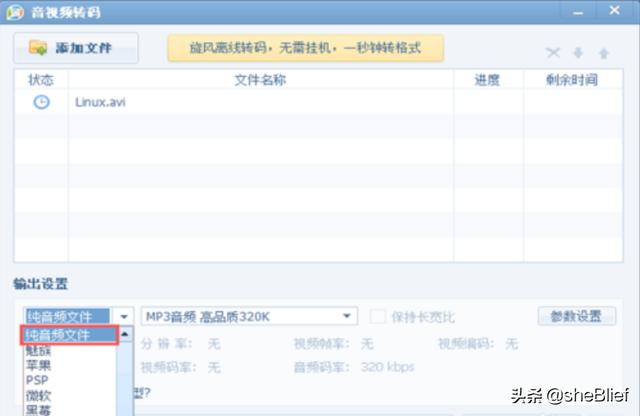Click the 320 kbps audio bitrate value
The width and height of the screenshot is (640, 416).
pos(387,367)
